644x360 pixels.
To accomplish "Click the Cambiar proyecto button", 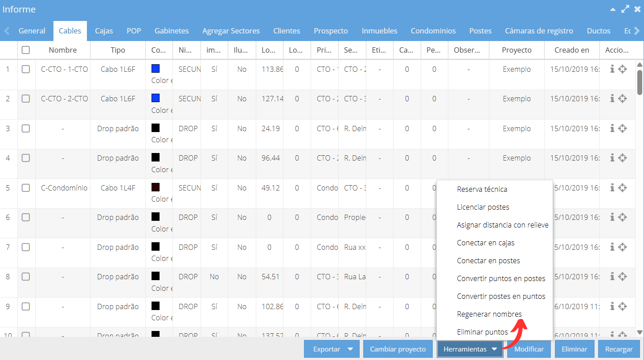I will click(x=398, y=349).
